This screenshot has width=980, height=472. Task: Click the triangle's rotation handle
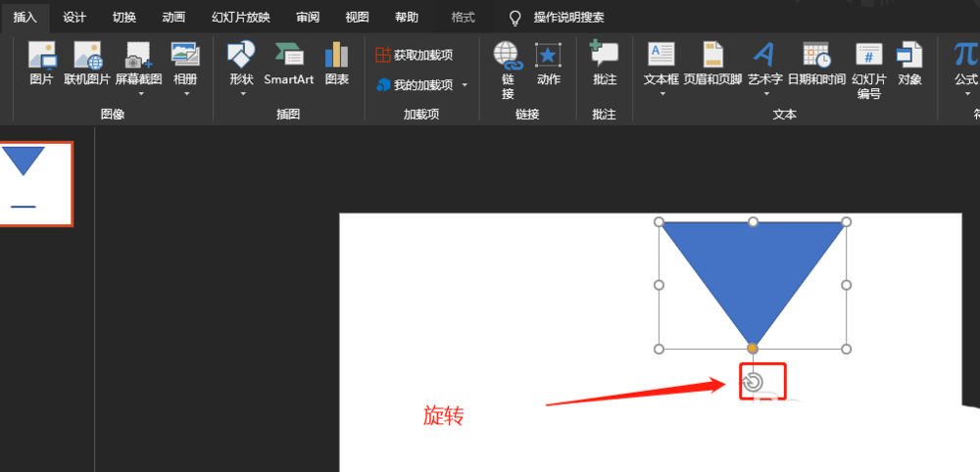(753, 382)
